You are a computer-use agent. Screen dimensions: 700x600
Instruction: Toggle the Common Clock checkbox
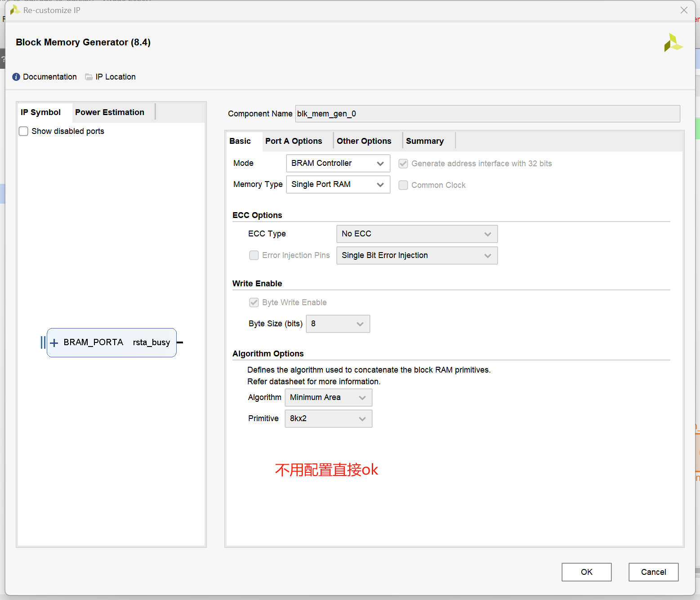[x=403, y=185]
